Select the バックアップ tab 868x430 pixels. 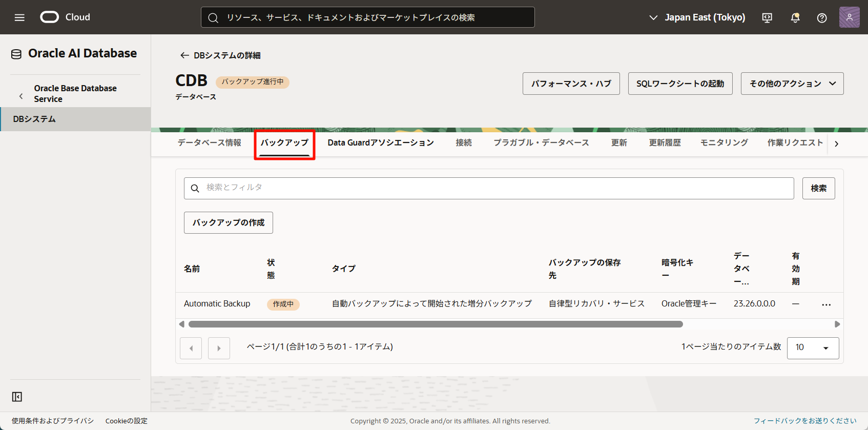tap(284, 142)
